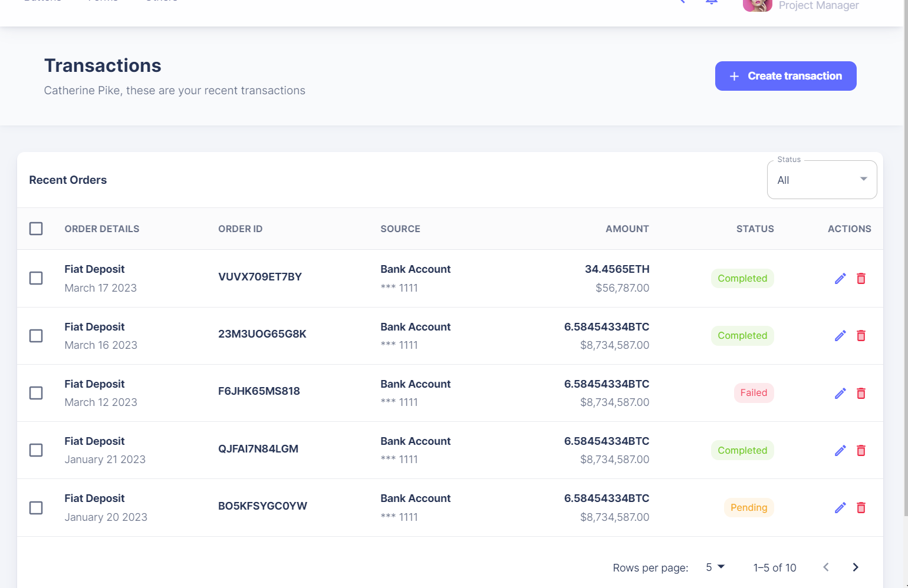Open notifications via the bell icon
This screenshot has height=588, width=908.
coord(711,1)
